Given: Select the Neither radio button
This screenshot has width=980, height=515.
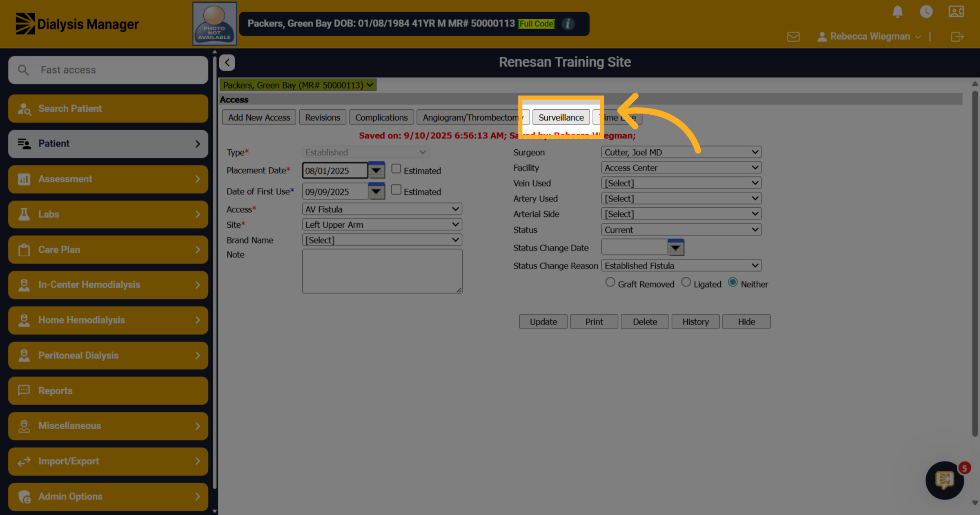Looking at the screenshot, I should [733, 282].
